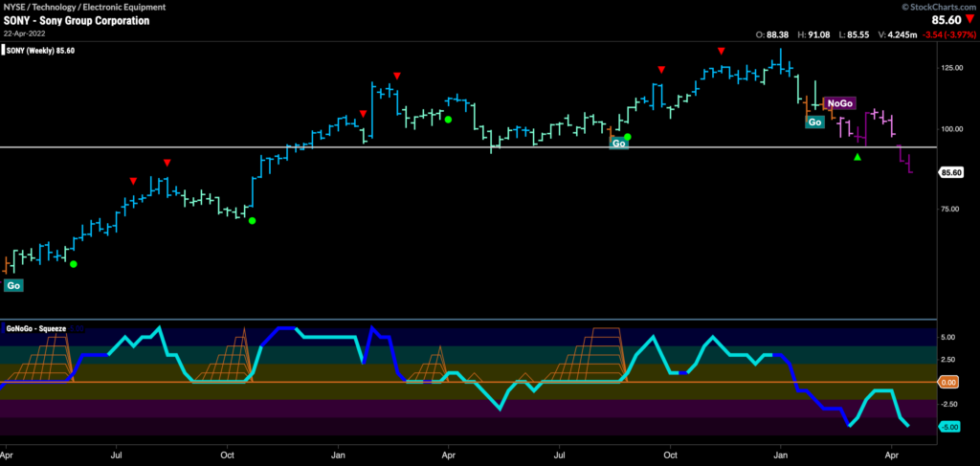The height and width of the screenshot is (466, 980).
Task: Click the V: 4.245m volume value
Action: 898,35
